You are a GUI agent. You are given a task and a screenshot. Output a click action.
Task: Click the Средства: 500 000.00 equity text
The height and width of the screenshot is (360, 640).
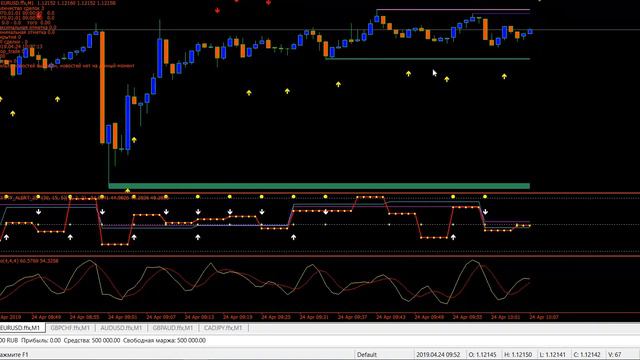pos(92,340)
